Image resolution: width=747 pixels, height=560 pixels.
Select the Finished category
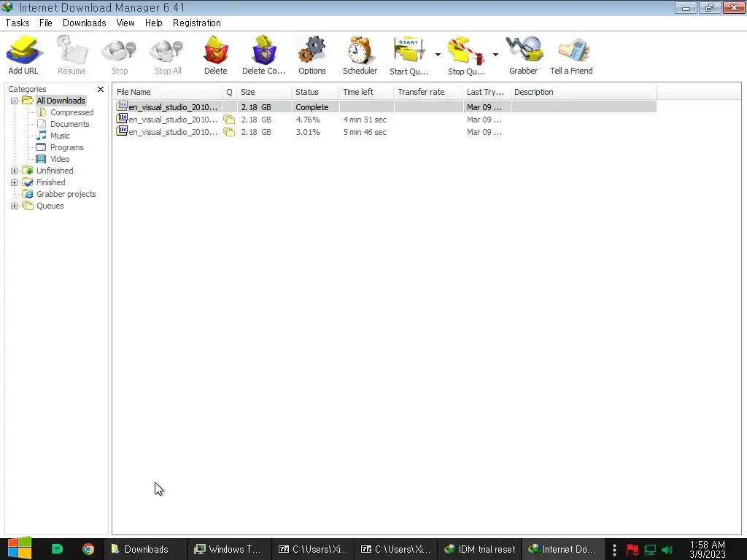(51, 182)
